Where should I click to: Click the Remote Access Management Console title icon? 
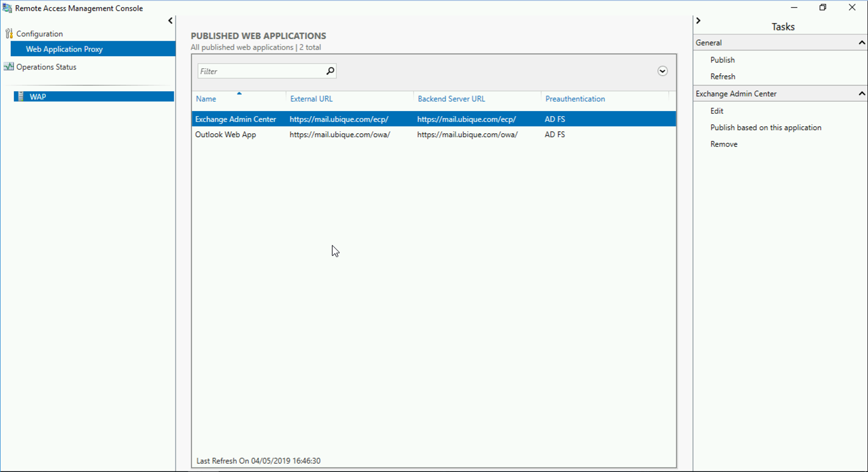pyautogui.click(x=7, y=8)
